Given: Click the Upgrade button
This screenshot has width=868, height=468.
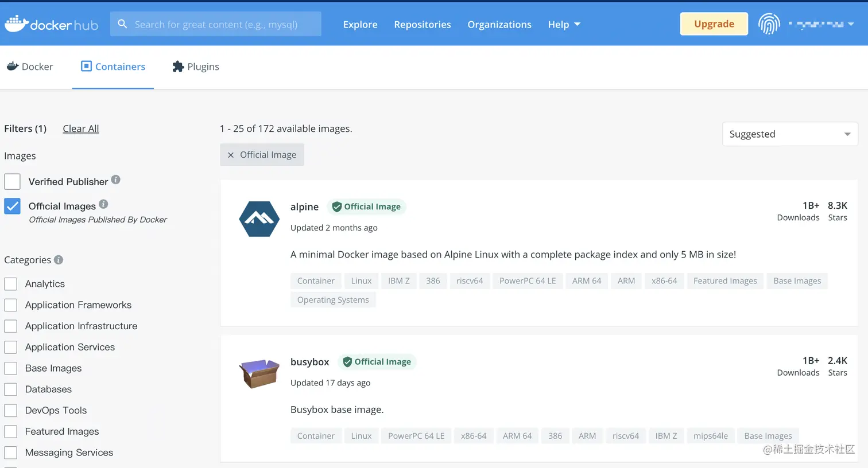Looking at the screenshot, I should pos(714,24).
